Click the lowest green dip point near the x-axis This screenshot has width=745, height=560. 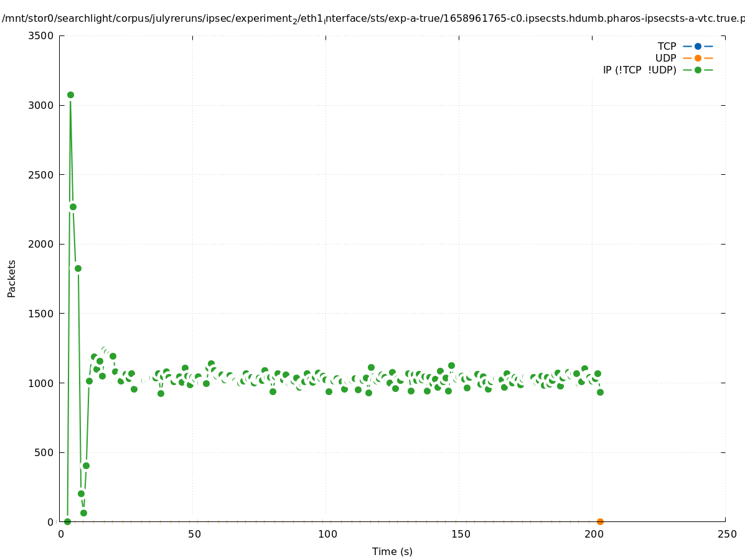83,513
